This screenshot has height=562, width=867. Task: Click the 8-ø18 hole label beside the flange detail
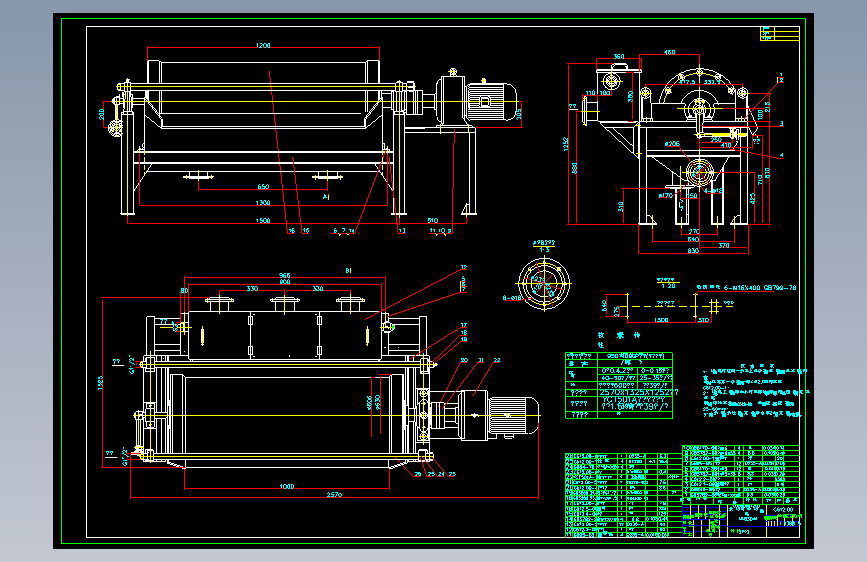point(512,298)
